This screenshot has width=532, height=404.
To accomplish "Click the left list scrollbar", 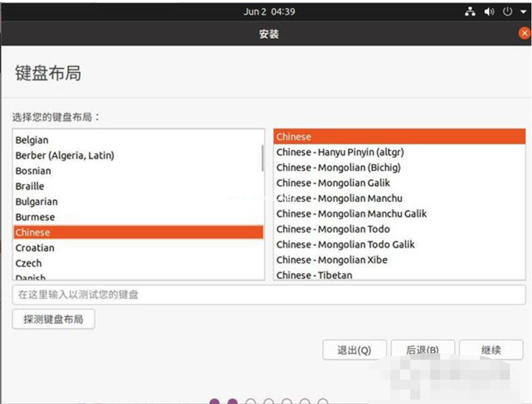I will 262,158.
